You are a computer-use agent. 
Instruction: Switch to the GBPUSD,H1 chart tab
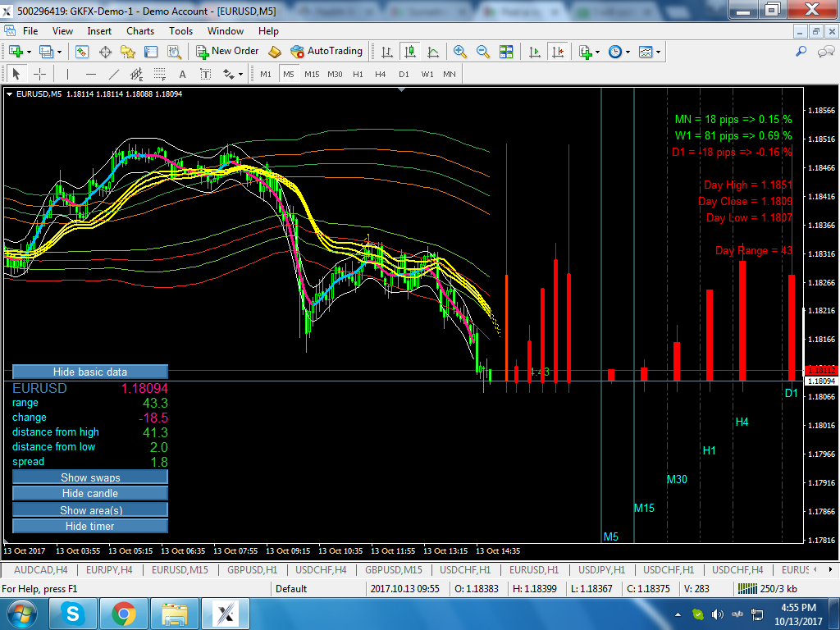[x=253, y=569]
